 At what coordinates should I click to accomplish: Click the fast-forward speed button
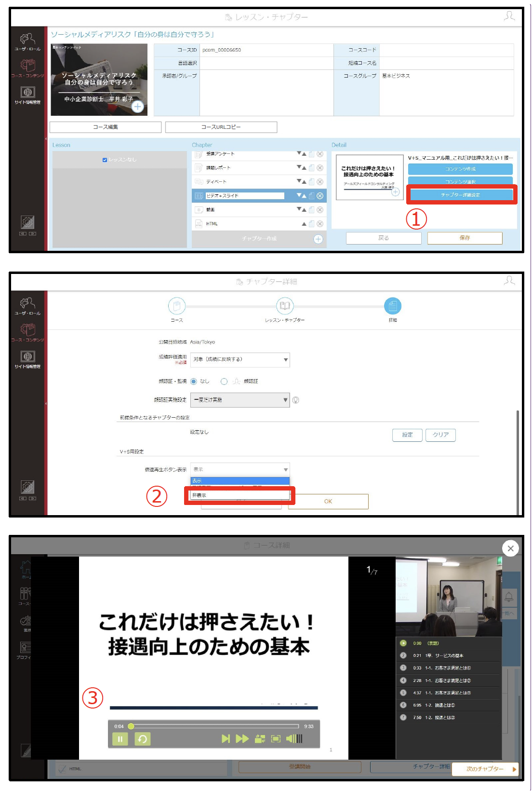242,739
